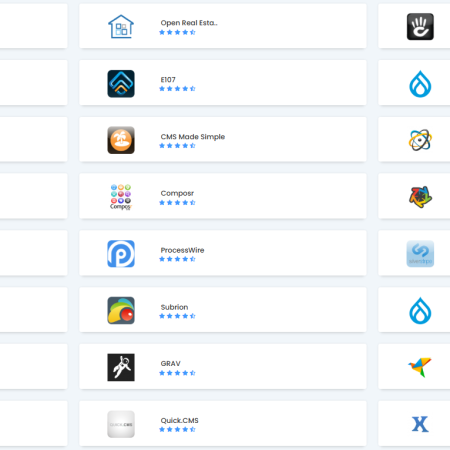Select the blue X logo icon
450x450 pixels.
tap(420, 424)
